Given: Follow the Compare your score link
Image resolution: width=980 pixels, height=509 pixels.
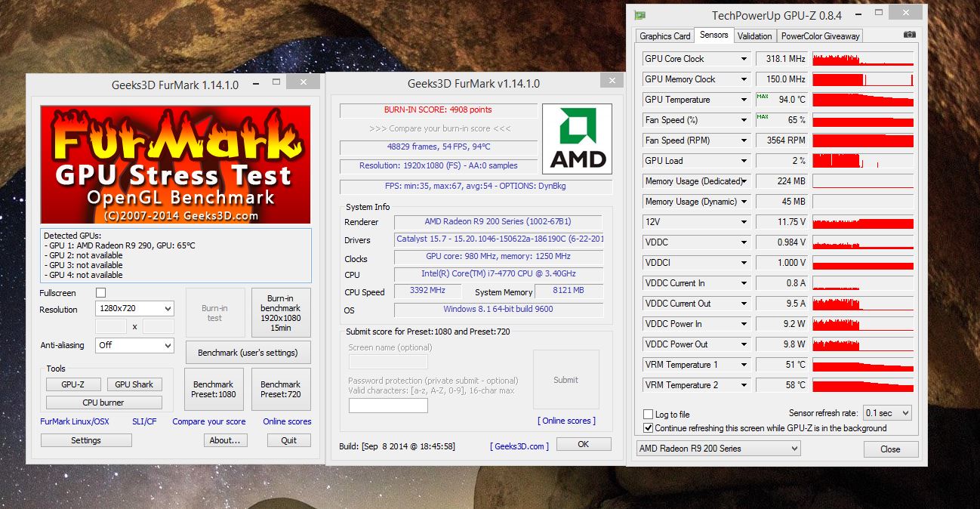Looking at the screenshot, I should (209, 421).
